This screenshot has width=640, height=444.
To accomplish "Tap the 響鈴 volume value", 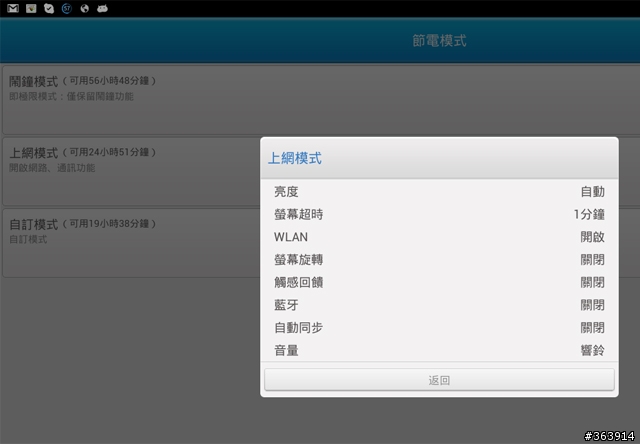I will (x=593, y=350).
